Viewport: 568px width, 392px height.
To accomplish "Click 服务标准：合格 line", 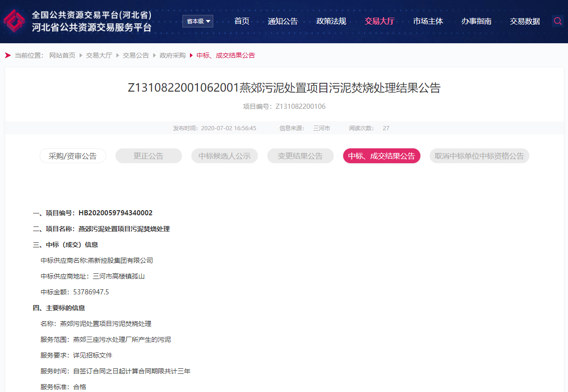I will pos(63,387).
